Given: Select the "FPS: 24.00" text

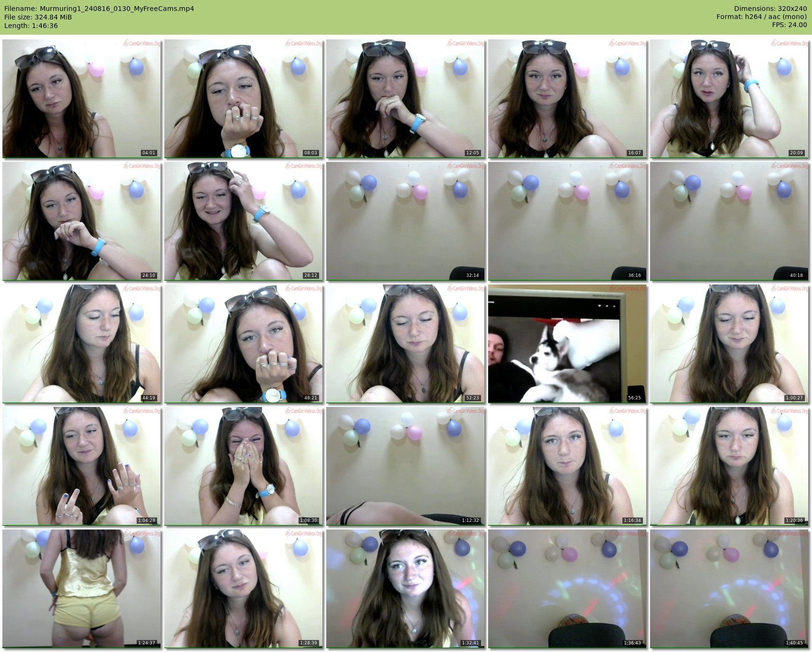Looking at the screenshot, I should [x=789, y=25].
